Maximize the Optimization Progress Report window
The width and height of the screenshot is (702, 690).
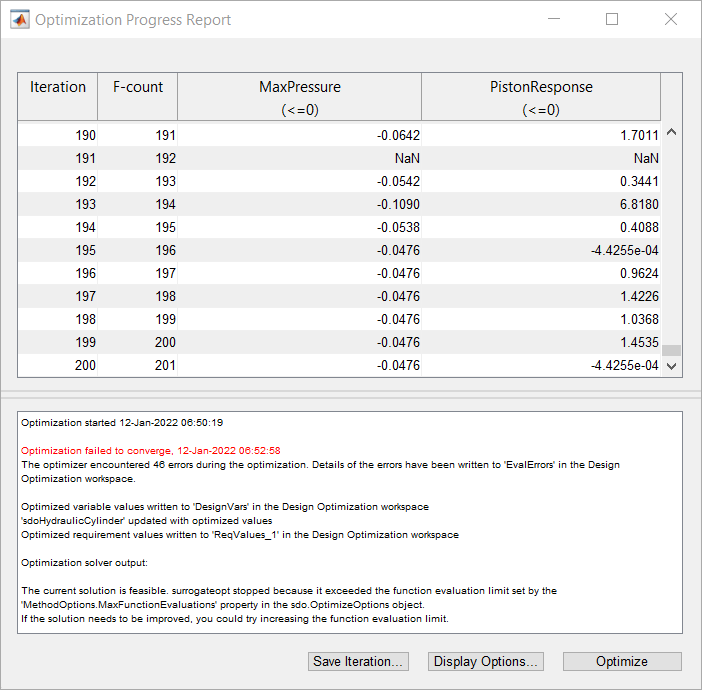tap(612, 19)
